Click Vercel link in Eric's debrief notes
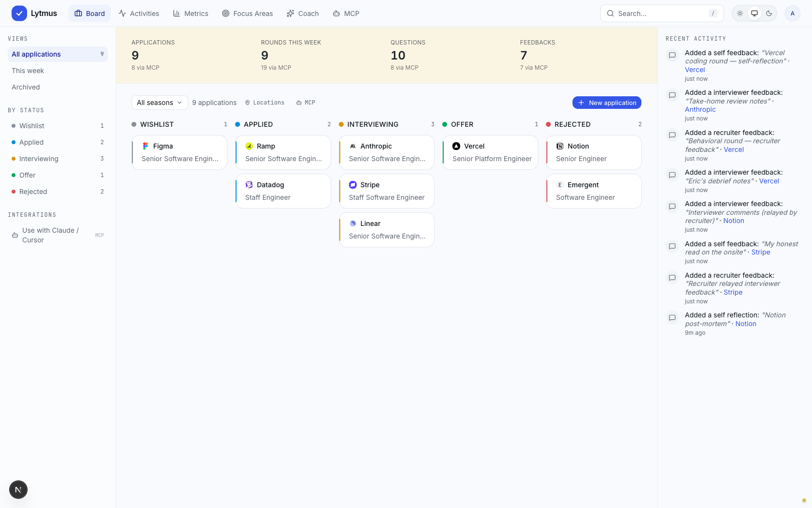This screenshot has width=812, height=508. click(769, 181)
